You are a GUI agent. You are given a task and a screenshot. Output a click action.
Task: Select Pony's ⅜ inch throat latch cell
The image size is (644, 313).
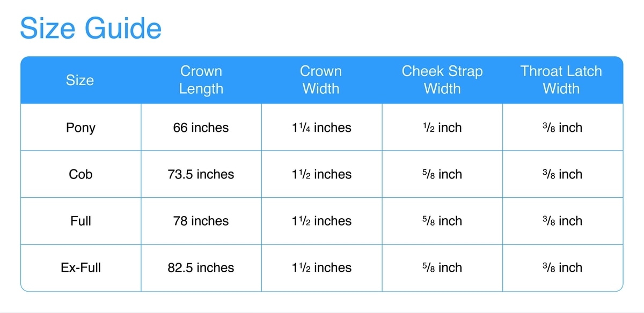[x=561, y=128]
